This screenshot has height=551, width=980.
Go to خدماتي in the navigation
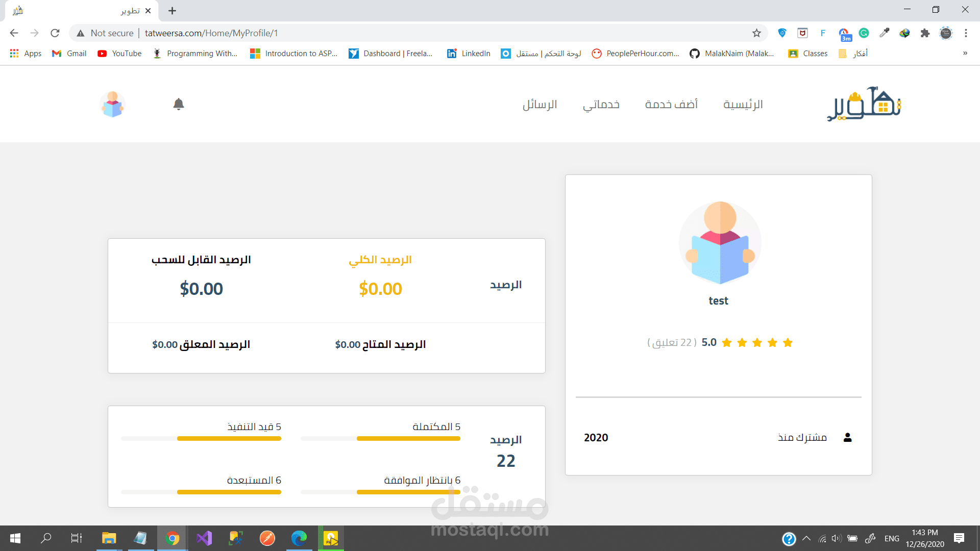[x=601, y=105]
